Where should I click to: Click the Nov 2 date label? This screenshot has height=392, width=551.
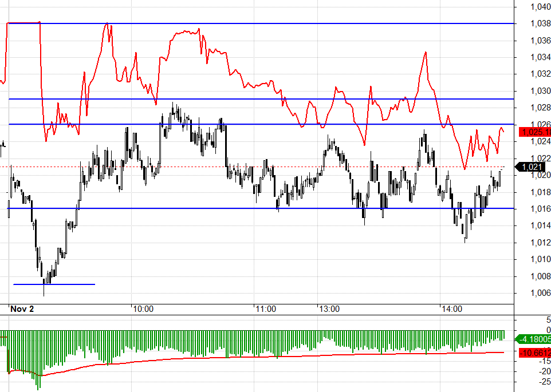pos(23,309)
